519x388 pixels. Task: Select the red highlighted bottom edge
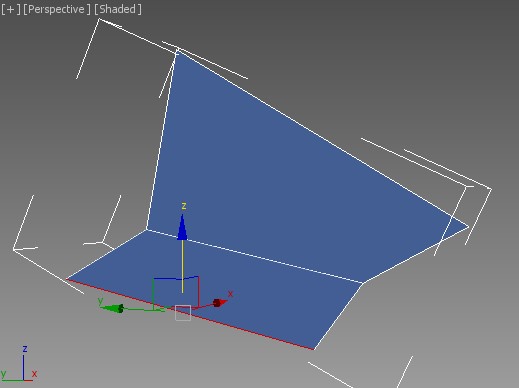(x=190, y=314)
